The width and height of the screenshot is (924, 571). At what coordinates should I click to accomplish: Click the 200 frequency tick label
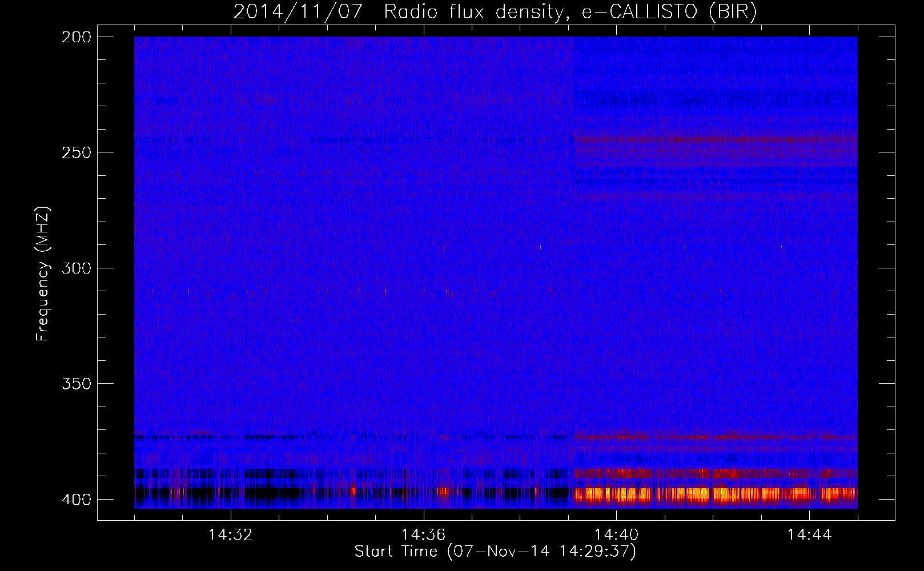tap(76, 37)
